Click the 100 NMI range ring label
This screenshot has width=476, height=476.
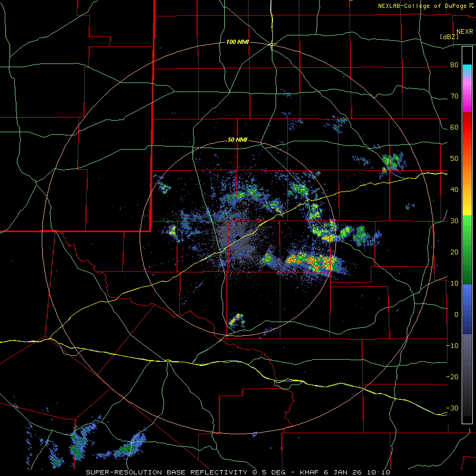pyautogui.click(x=237, y=42)
